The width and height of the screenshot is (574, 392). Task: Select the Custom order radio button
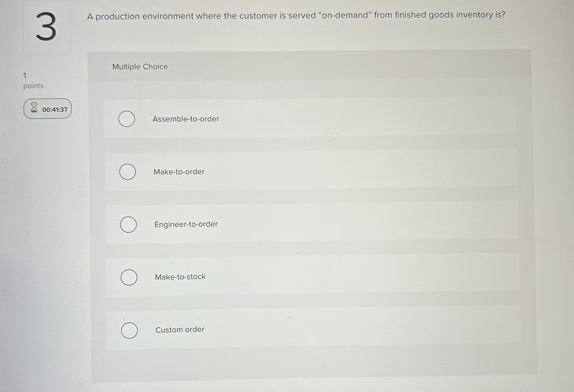[x=129, y=330]
